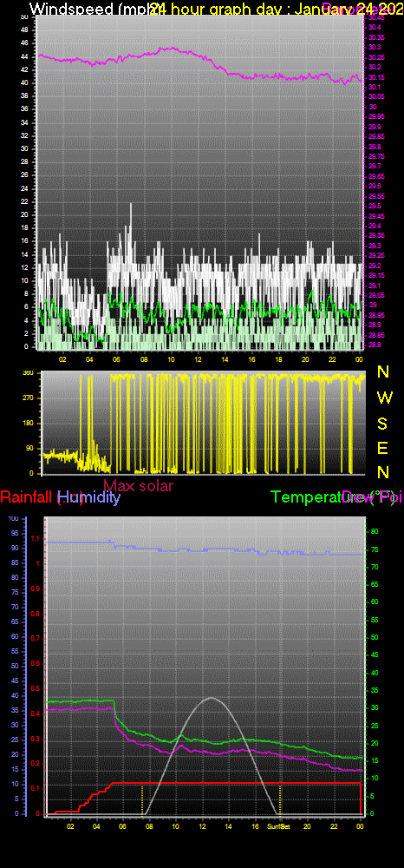This screenshot has height=868, width=404.
Task: Click "28.8" at the pressure axis bottom
Action: click(375, 345)
